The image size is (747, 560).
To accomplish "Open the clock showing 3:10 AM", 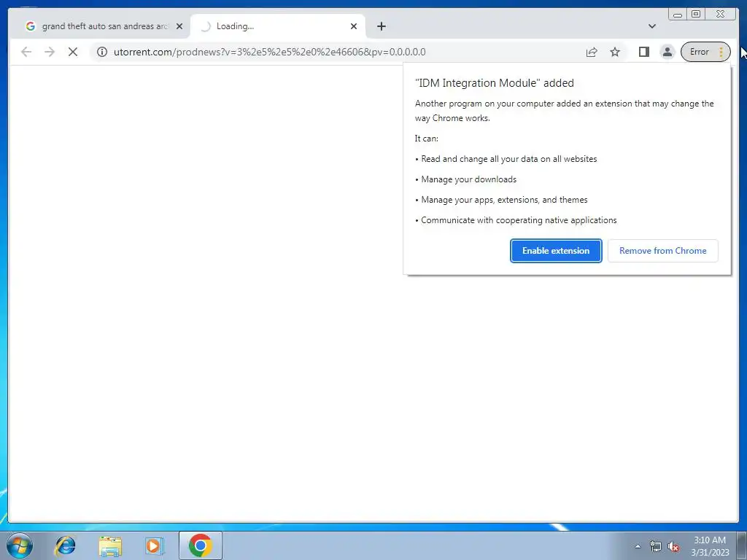I will click(710, 546).
